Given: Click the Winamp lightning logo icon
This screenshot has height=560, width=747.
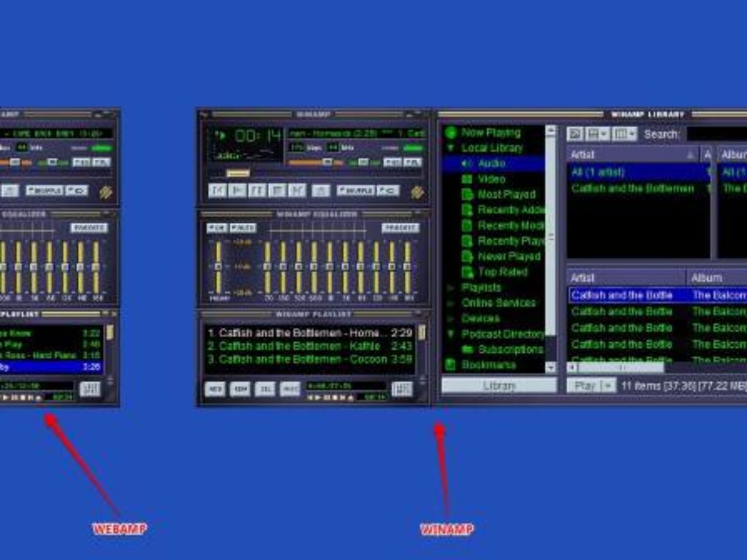Looking at the screenshot, I should [418, 192].
